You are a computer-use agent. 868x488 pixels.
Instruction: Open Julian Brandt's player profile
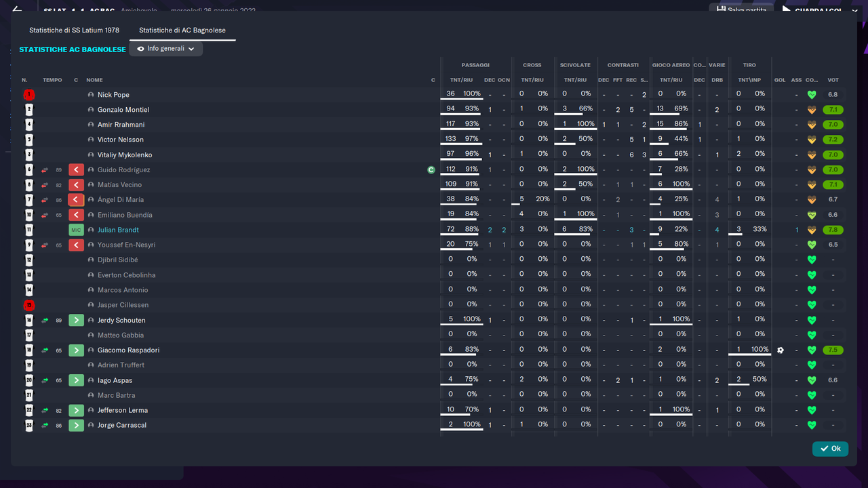(x=118, y=230)
